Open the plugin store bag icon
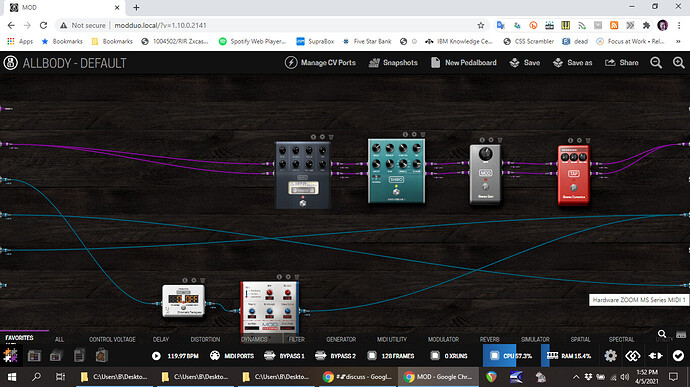 point(102,355)
